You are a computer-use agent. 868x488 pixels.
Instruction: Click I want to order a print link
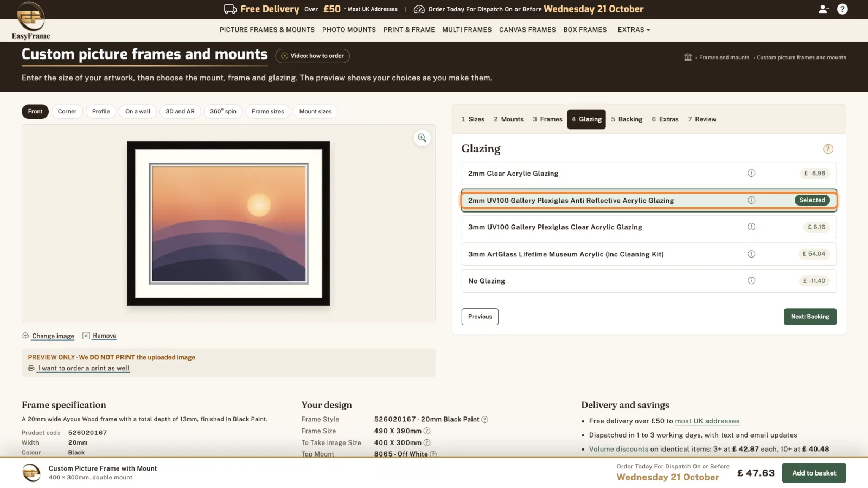[84, 368]
